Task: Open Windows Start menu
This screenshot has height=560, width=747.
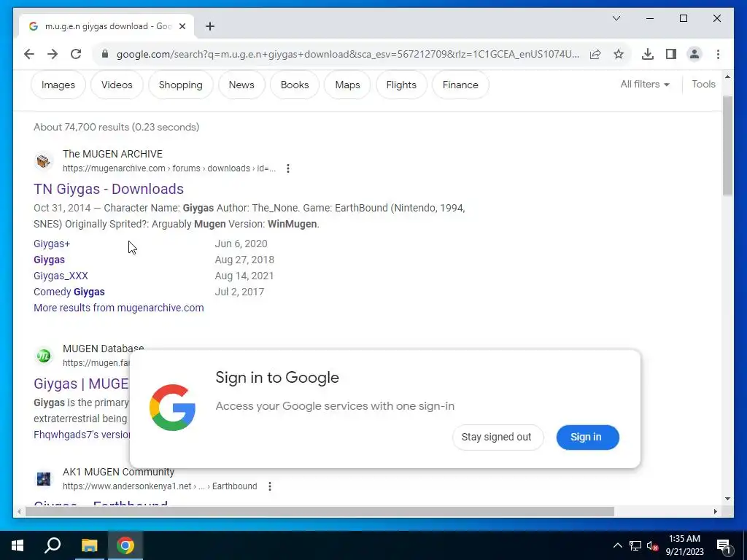Action: (18, 545)
